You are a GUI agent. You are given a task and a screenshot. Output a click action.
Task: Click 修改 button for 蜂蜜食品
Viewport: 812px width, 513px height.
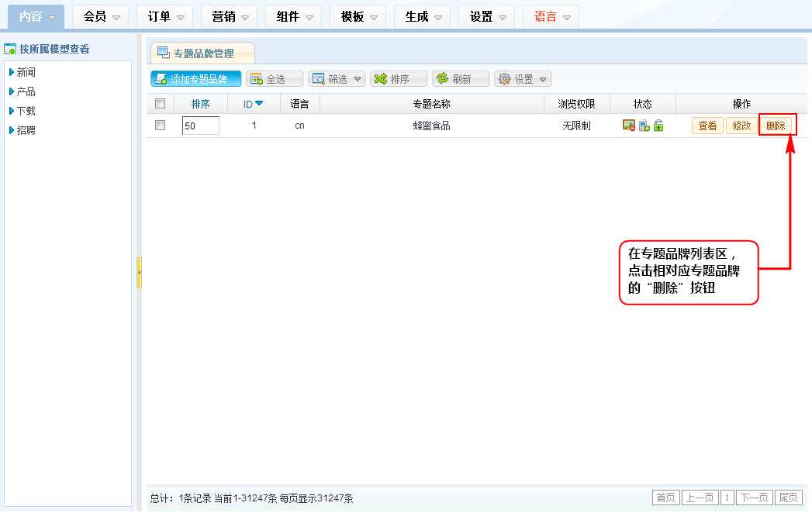pos(741,126)
